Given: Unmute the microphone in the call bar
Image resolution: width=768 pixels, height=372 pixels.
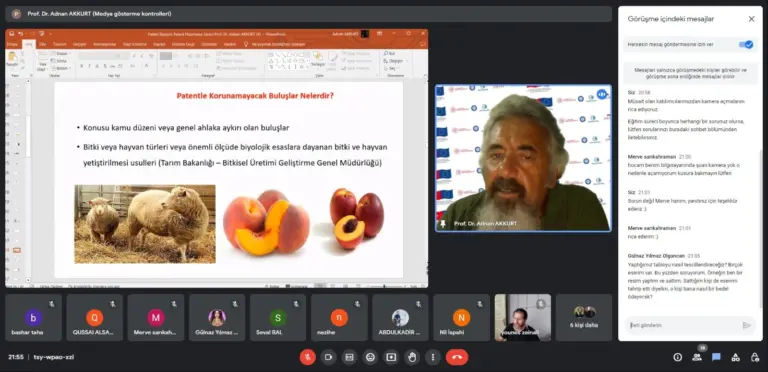Looking at the screenshot, I should click(x=308, y=357).
